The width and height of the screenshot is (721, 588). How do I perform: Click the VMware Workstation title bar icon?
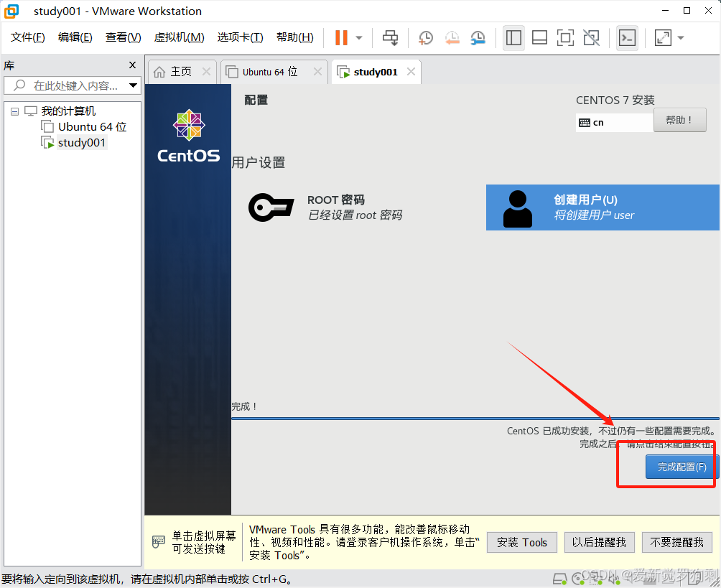(x=12, y=11)
